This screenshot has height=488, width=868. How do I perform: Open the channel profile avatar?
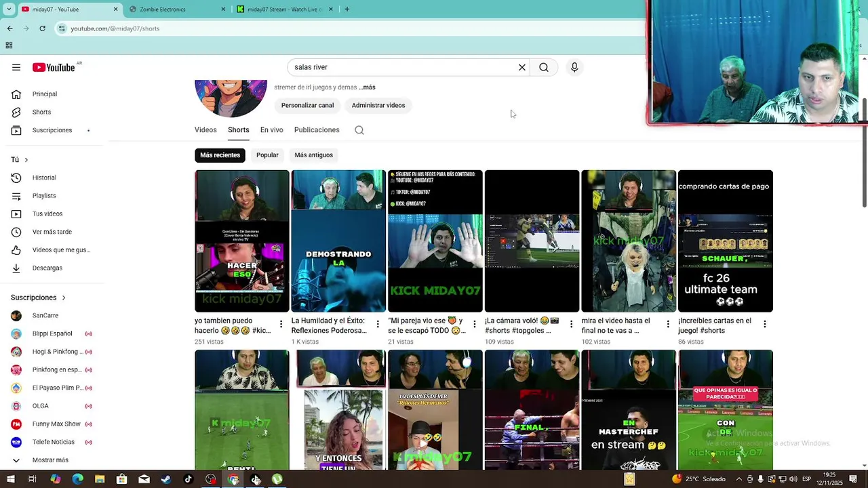tap(231, 98)
